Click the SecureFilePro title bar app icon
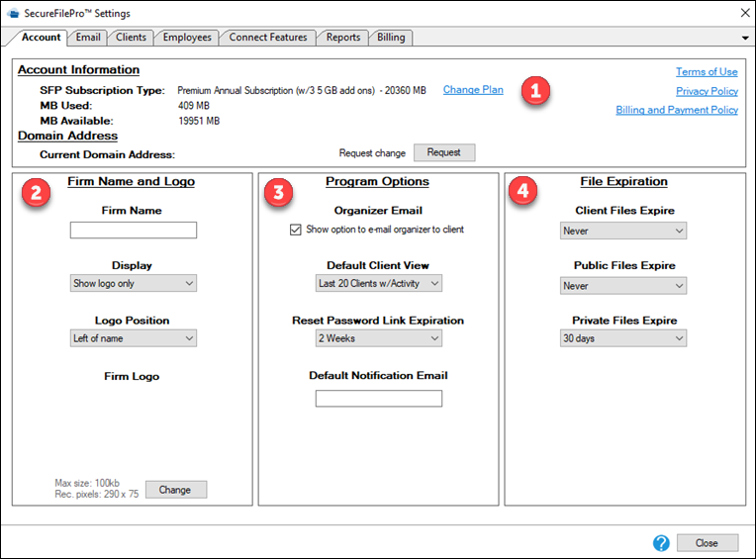The width and height of the screenshot is (756, 559). click(x=14, y=13)
